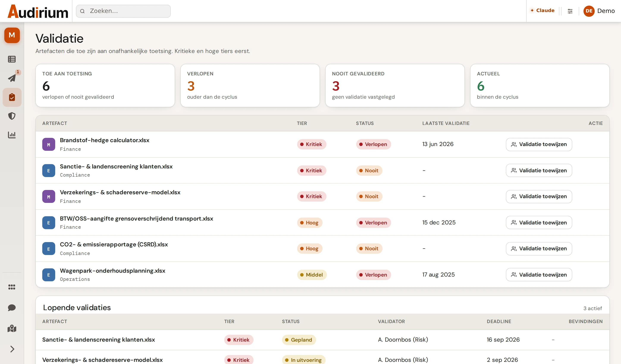The width and height of the screenshot is (621, 364).
Task: Open the register list icon in sidebar
Action: tap(12, 59)
